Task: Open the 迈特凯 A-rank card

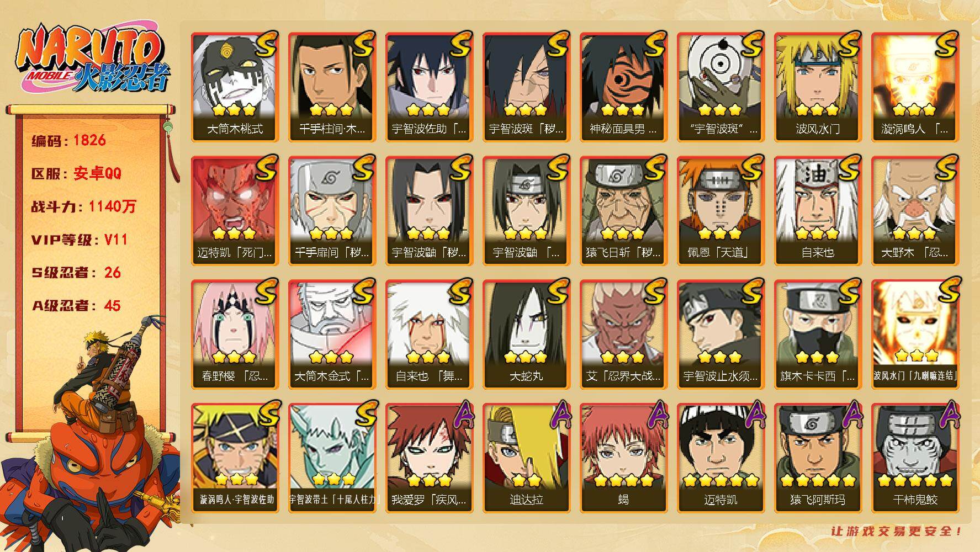Action: point(721,458)
